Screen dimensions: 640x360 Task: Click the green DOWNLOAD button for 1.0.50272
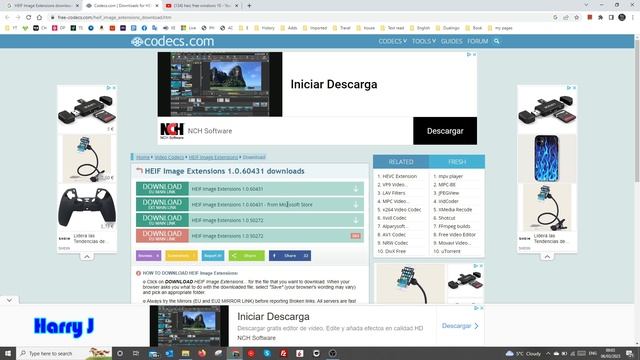click(x=162, y=220)
